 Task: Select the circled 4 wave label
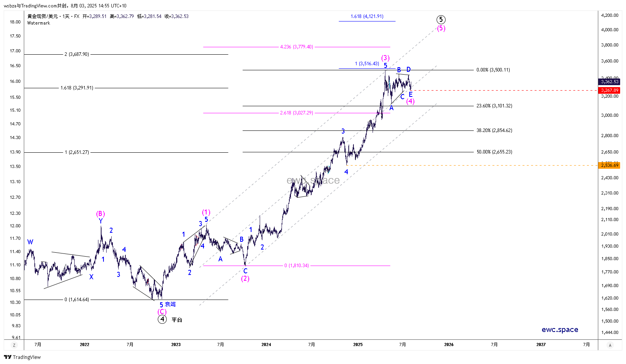click(x=162, y=319)
